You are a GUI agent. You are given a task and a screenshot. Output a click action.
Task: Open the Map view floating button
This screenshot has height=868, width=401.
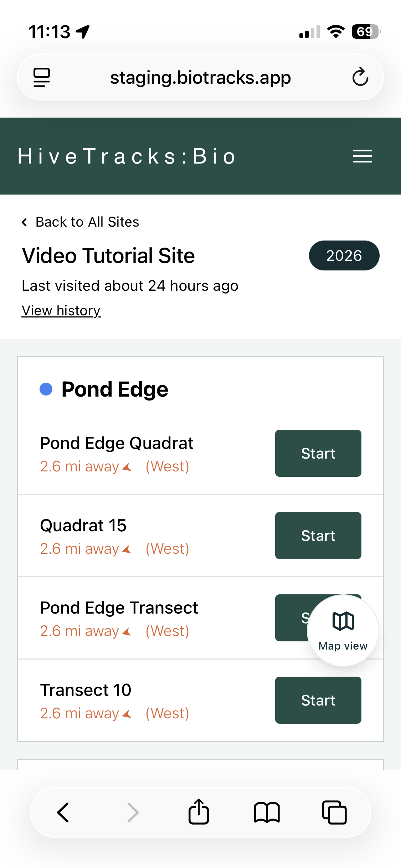(343, 630)
